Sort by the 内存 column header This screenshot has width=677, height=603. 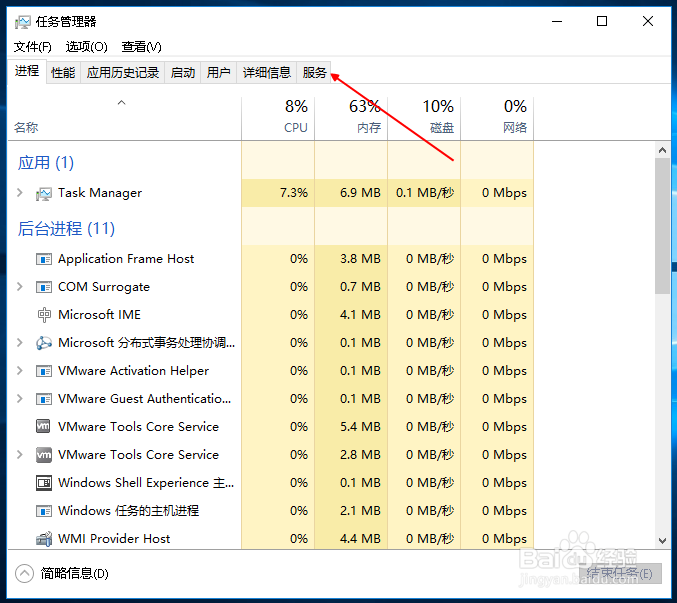coord(351,119)
